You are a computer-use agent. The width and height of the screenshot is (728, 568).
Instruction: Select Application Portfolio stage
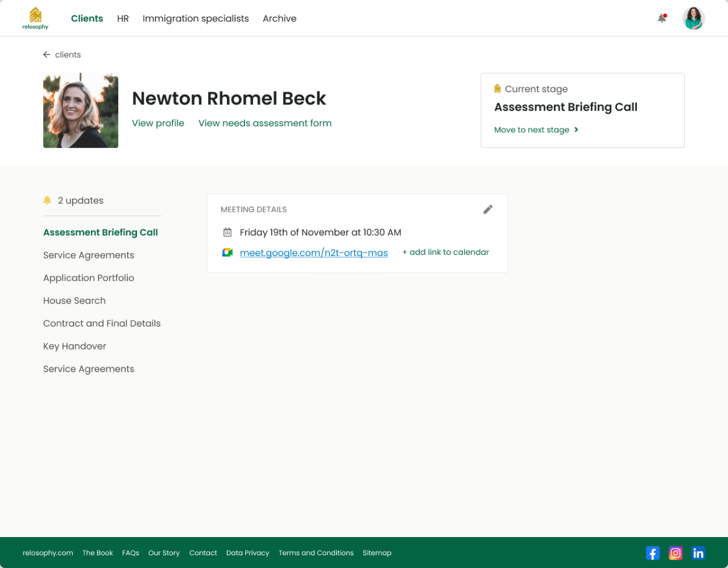point(89,278)
